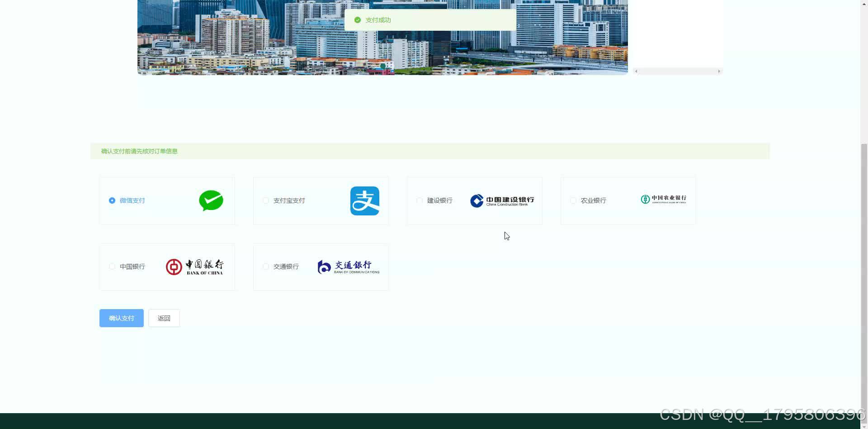Select the 中国银行 radio button
The height and width of the screenshot is (429, 868).
click(112, 267)
